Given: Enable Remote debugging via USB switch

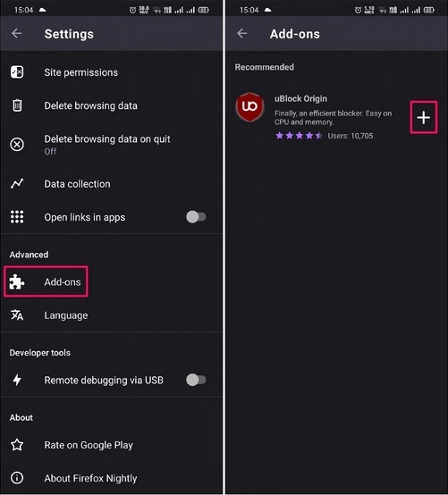Looking at the screenshot, I should click(x=196, y=380).
